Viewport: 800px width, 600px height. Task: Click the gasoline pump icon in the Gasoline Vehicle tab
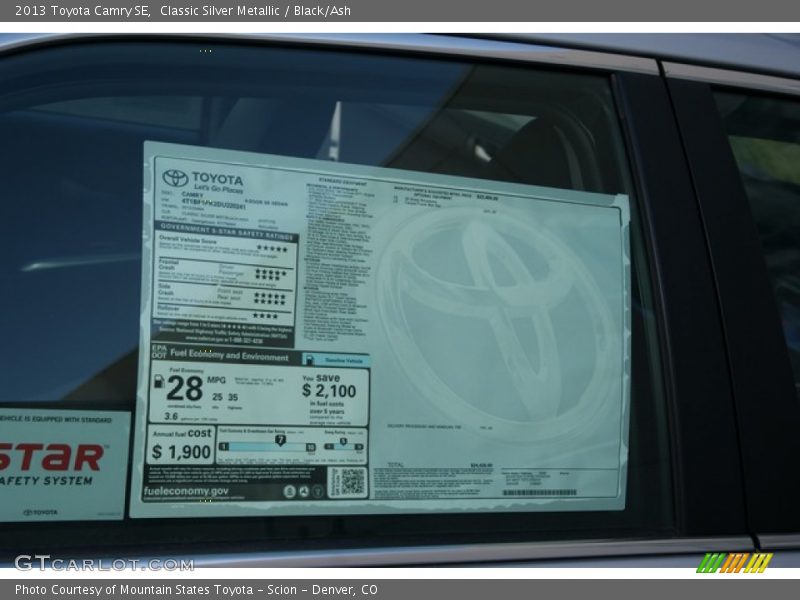[x=309, y=360]
